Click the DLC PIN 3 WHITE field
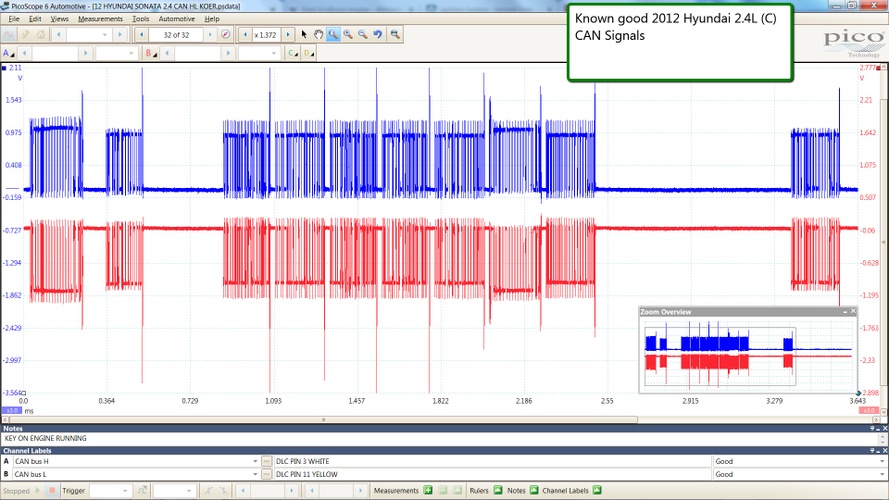 [492, 461]
